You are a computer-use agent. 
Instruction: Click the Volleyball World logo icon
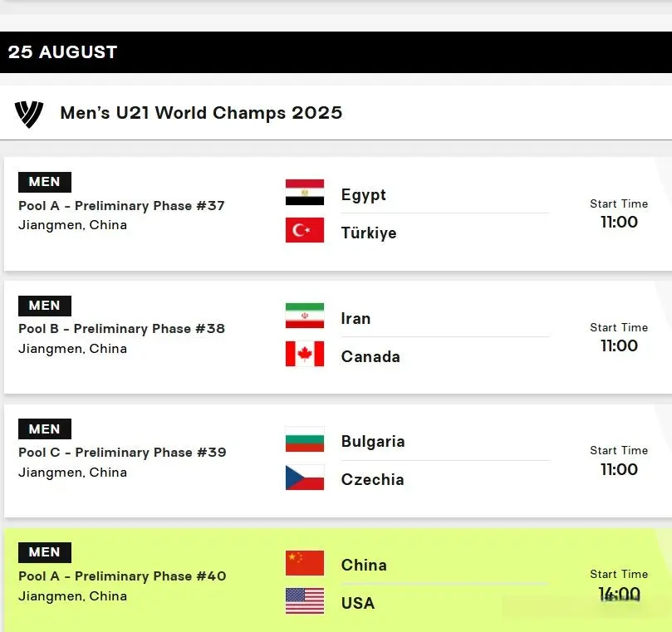click(29, 114)
